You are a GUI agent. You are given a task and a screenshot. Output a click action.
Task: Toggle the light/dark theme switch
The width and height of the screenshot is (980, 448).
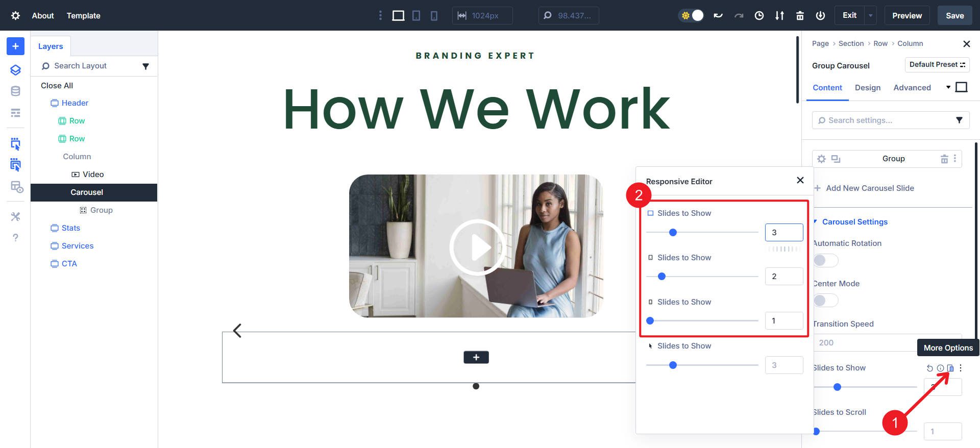692,16
